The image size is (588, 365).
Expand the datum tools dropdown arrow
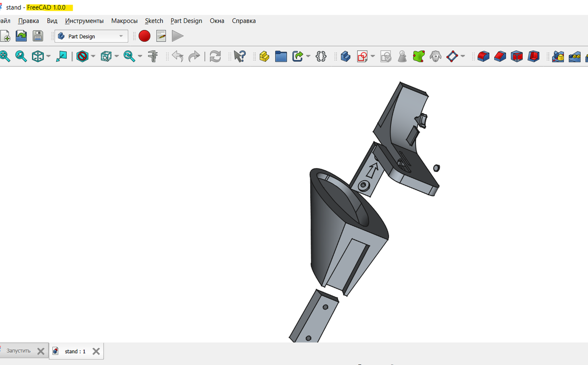tap(463, 56)
